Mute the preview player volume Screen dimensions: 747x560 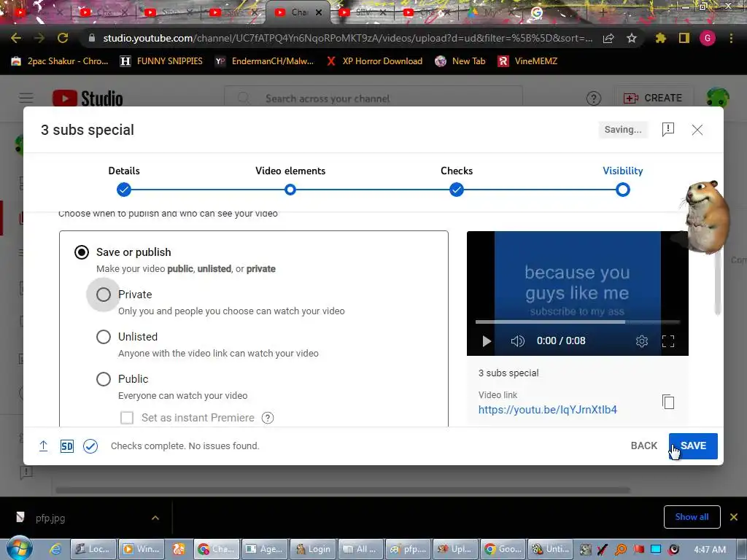(517, 341)
